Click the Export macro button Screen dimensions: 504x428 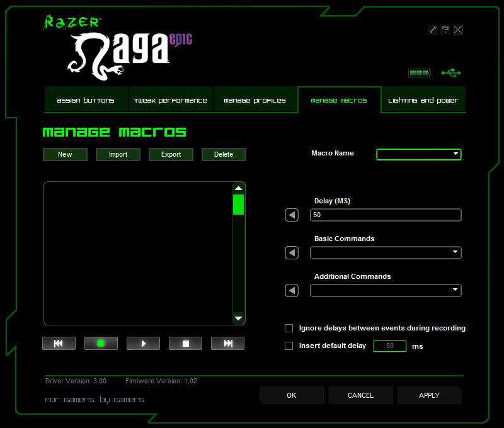[171, 154]
